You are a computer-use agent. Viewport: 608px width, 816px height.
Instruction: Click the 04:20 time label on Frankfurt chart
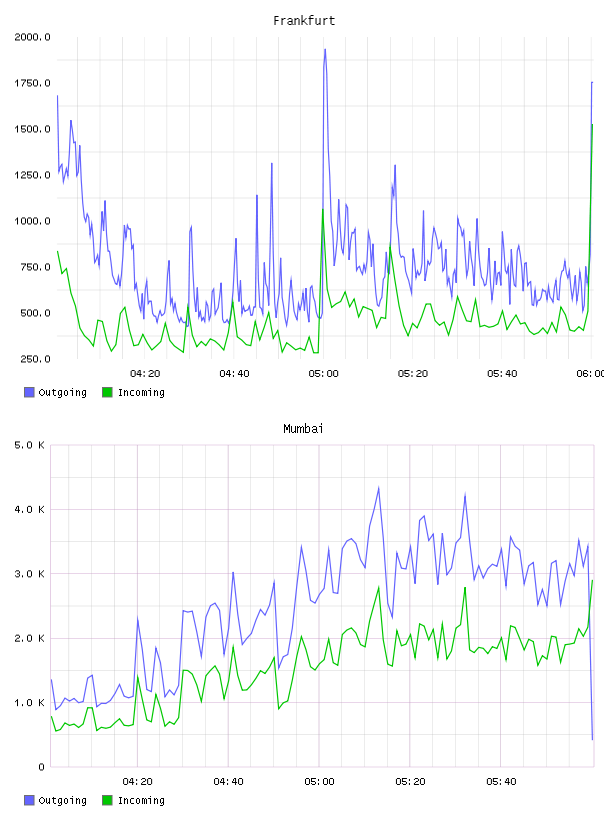tap(145, 374)
